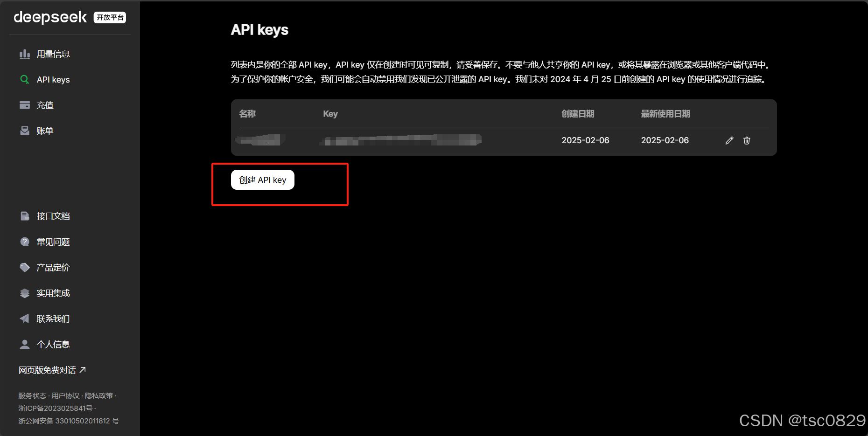Click the 名称 column header
The width and height of the screenshot is (868, 436).
tap(247, 114)
